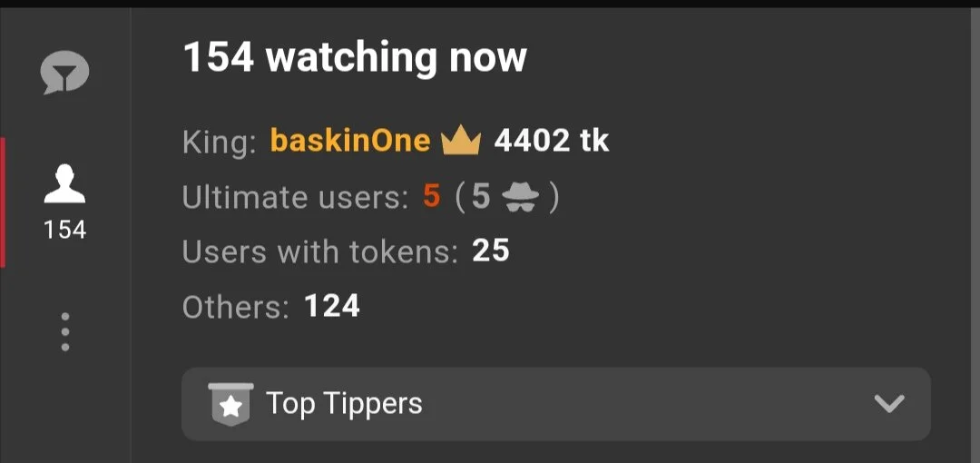Click the King label
This screenshot has width=980, height=463.
(220, 143)
